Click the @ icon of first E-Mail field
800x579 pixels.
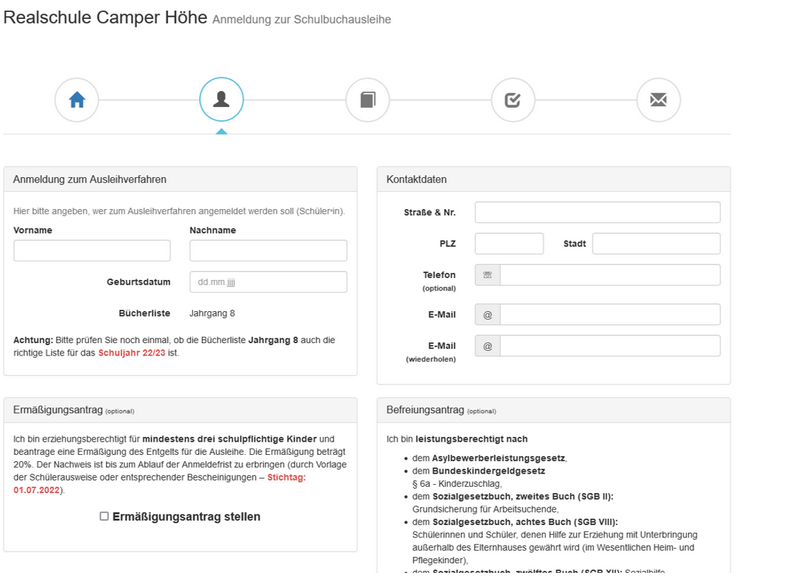(x=488, y=315)
